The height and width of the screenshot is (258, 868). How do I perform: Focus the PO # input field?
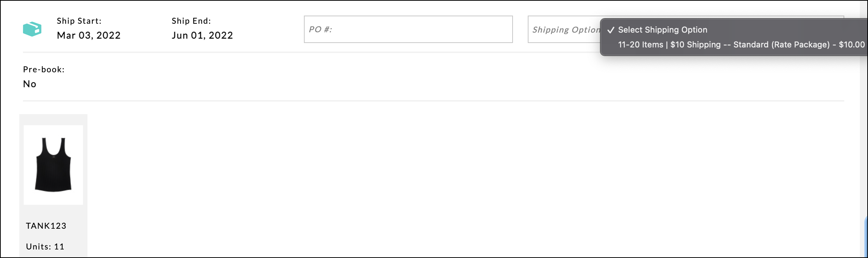coord(408,29)
